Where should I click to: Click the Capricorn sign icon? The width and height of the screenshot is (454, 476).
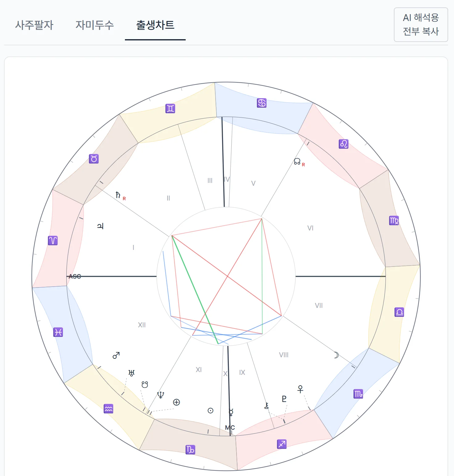(x=190, y=450)
